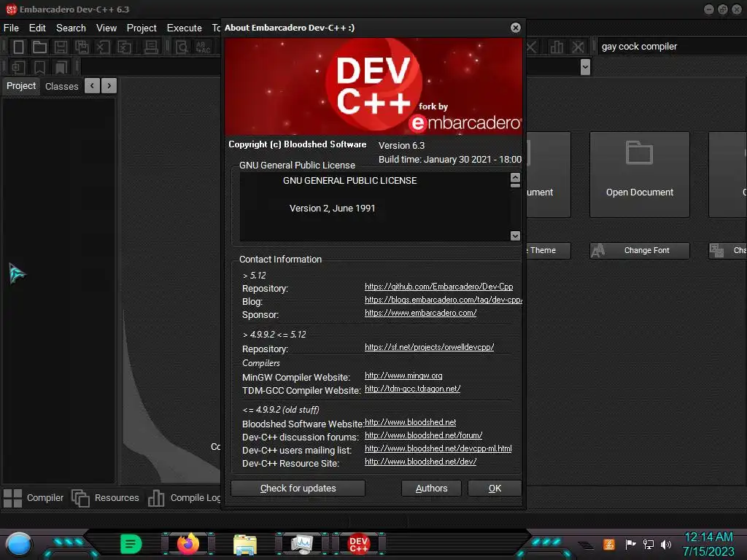
Task: Click the right arrow beside Classes tab
Action: pyautogui.click(x=109, y=86)
